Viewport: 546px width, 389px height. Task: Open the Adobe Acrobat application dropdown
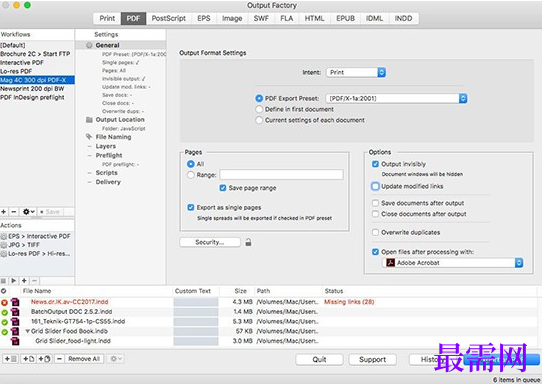coord(453,263)
